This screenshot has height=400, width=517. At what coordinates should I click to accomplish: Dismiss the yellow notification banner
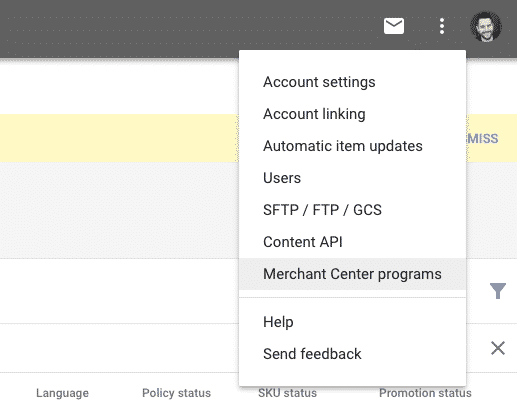pos(483,139)
